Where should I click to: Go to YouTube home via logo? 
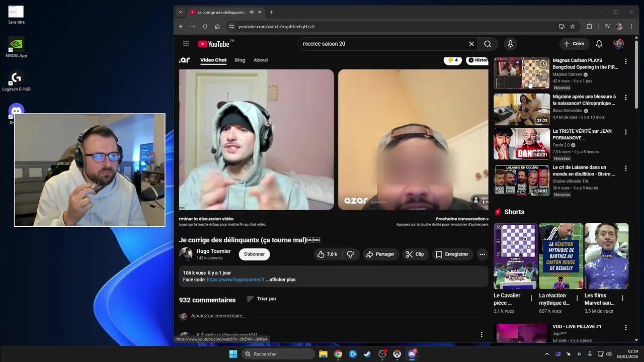point(213,44)
